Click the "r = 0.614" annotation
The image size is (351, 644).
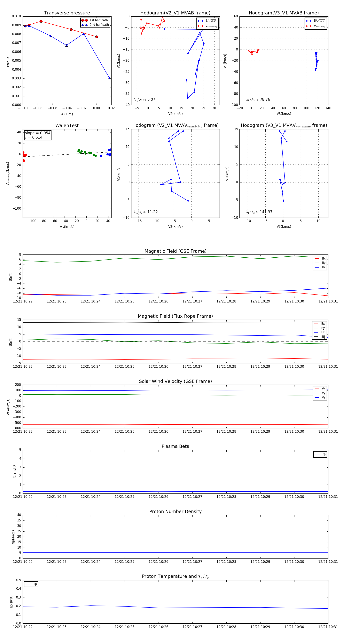34,138
